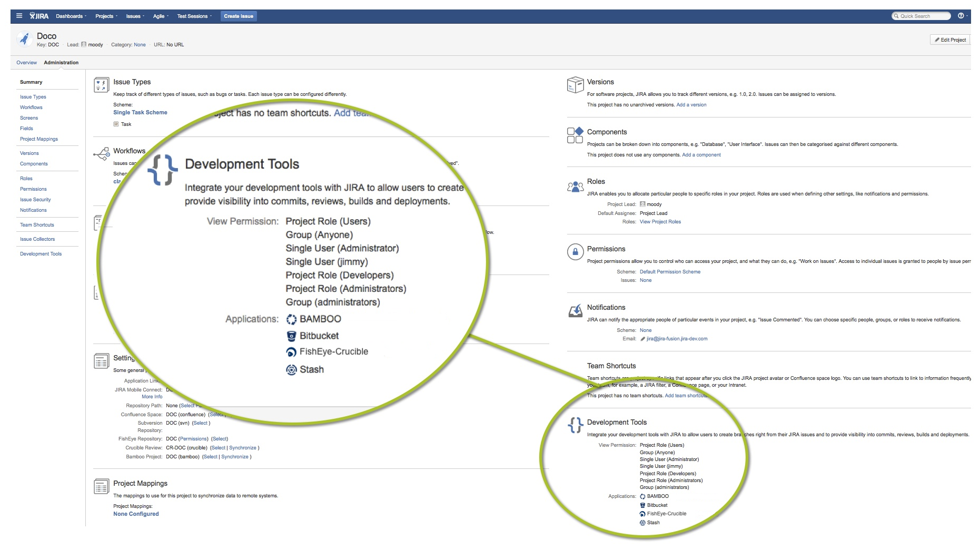Click Permissions link for FishEye Repository
Viewport: 980px width, 549px height.
(x=193, y=439)
